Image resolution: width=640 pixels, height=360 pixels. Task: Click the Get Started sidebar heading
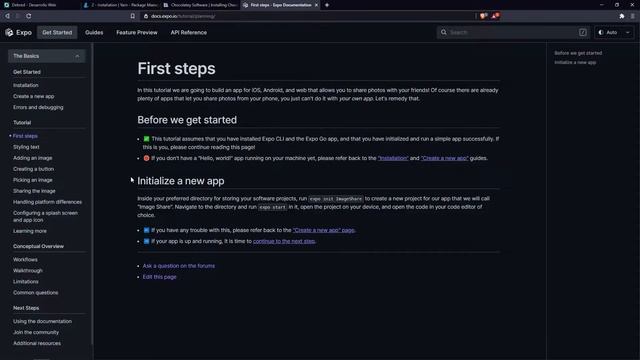[x=27, y=72]
